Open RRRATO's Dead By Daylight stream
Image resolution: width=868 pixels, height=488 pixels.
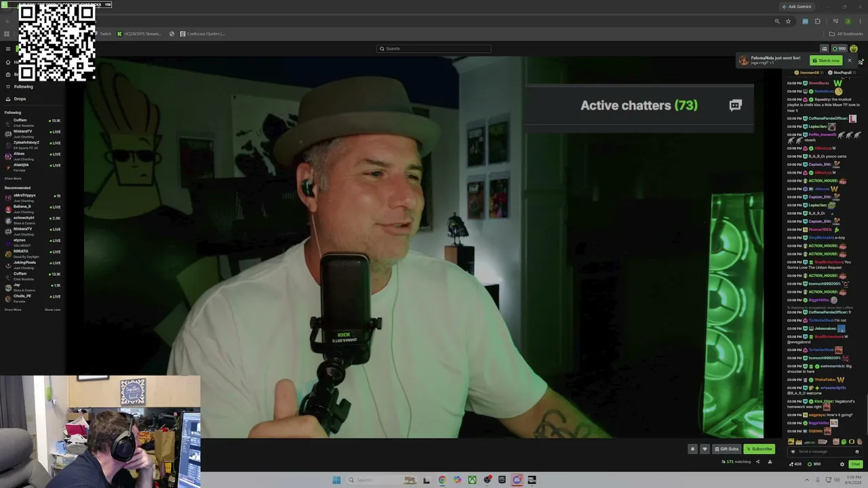pyautogui.click(x=33, y=253)
